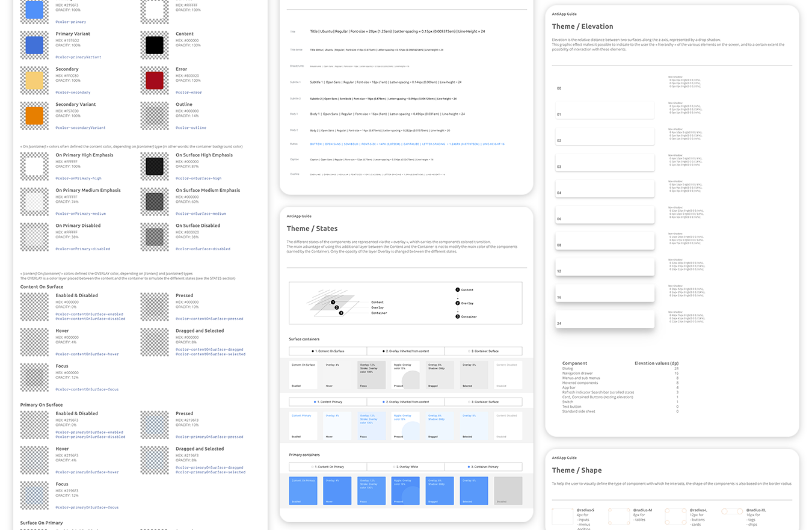Click @color-onSurface-high token text

pyautogui.click(x=198, y=178)
